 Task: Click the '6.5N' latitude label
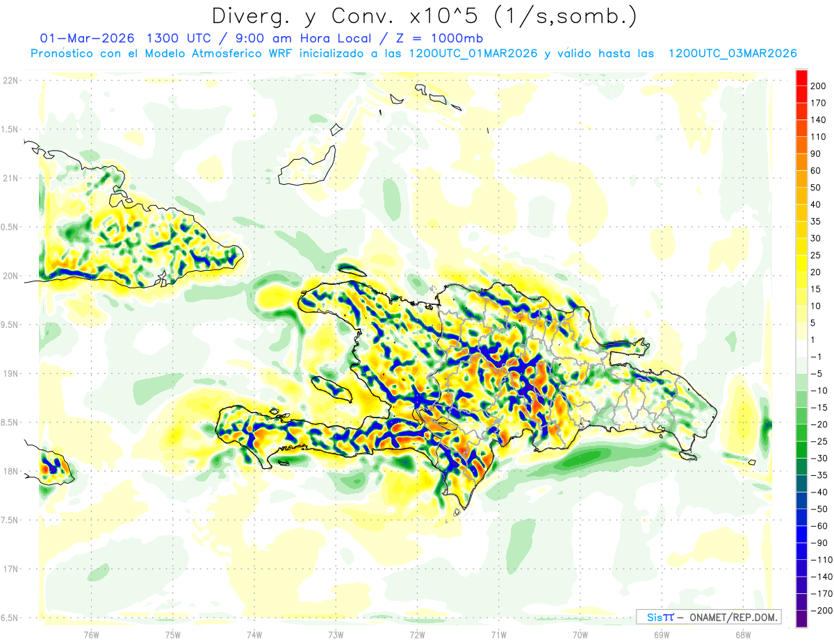point(10,618)
